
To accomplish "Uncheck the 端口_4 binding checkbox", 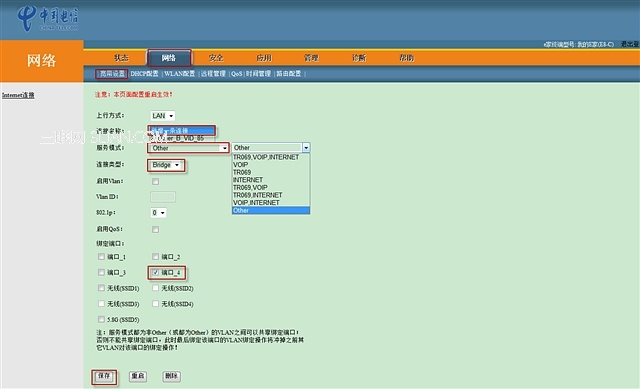I will pos(156,272).
